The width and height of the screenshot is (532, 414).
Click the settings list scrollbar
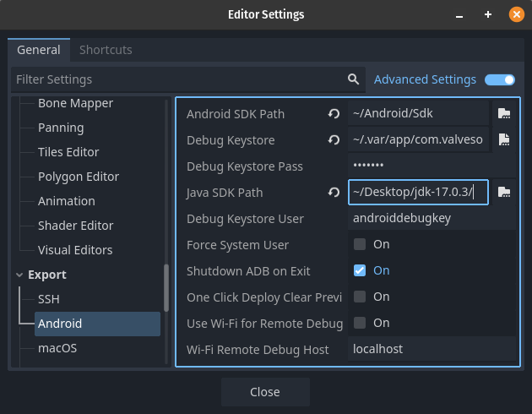tap(166, 287)
